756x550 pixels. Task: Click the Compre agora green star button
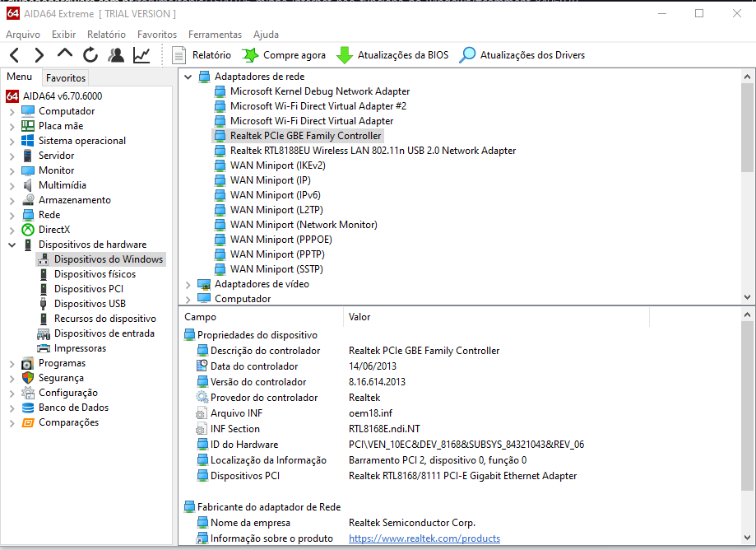[x=284, y=55]
